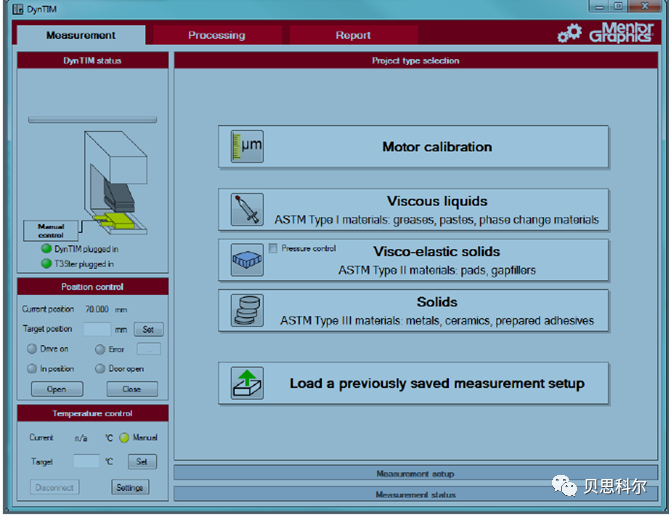Click the Viscous liquids syringe icon
This screenshot has height=516, width=669.
[x=247, y=210]
